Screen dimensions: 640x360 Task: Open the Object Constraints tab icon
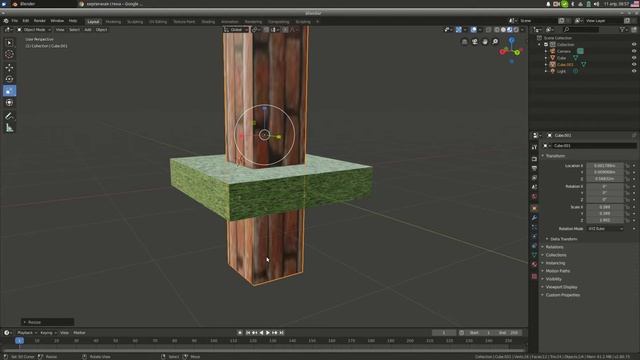tap(534, 246)
